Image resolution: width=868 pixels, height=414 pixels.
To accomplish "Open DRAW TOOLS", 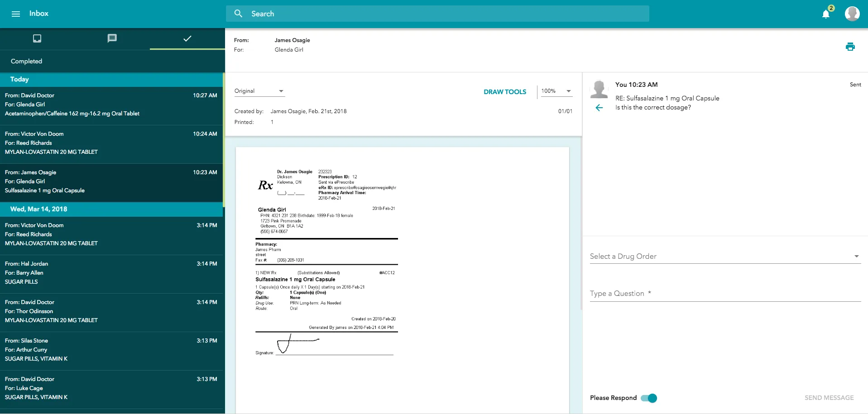I will pos(505,91).
